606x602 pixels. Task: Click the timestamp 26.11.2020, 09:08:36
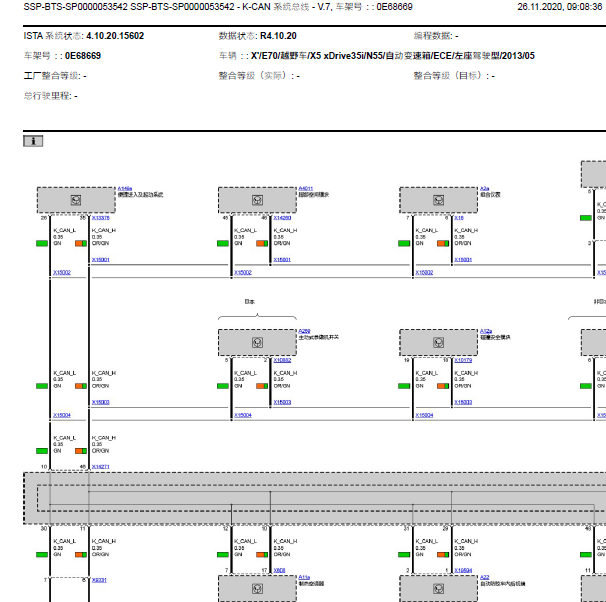[560, 7]
